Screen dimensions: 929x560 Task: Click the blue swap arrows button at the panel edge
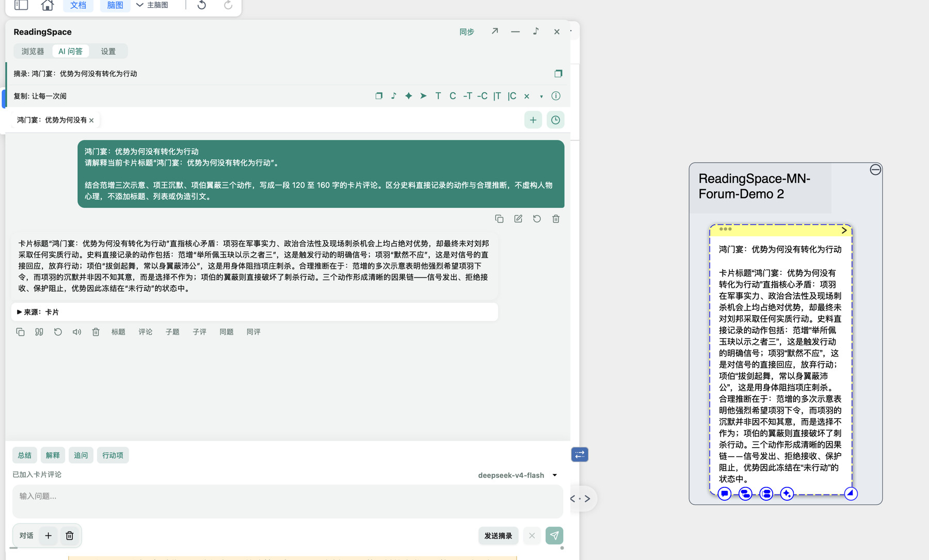coord(580,454)
